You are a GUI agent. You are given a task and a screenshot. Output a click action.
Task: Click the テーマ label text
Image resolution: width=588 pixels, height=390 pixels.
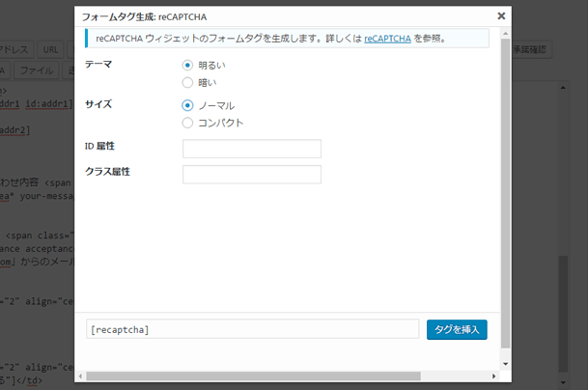click(98, 64)
